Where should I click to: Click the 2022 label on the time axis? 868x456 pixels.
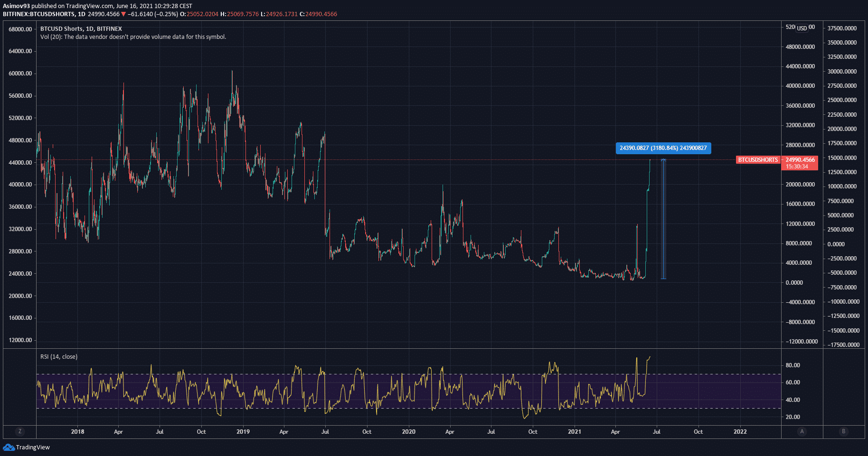tap(740, 432)
